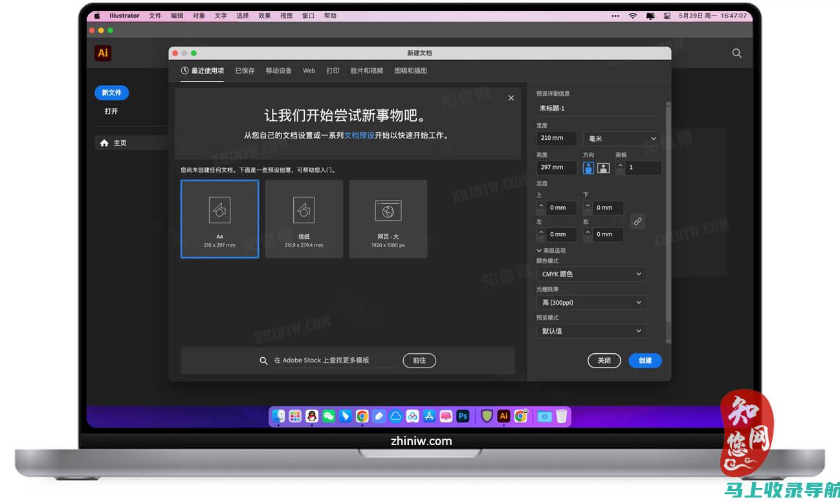Follow the 文档预设 link
The width and height of the screenshot is (840, 504).
coord(359,136)
